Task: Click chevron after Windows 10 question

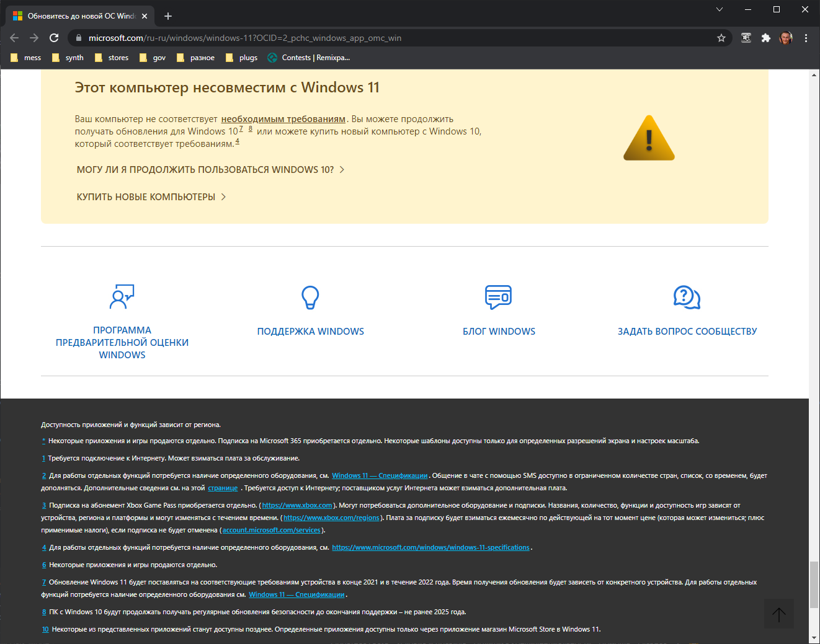Action: [342, 170]
